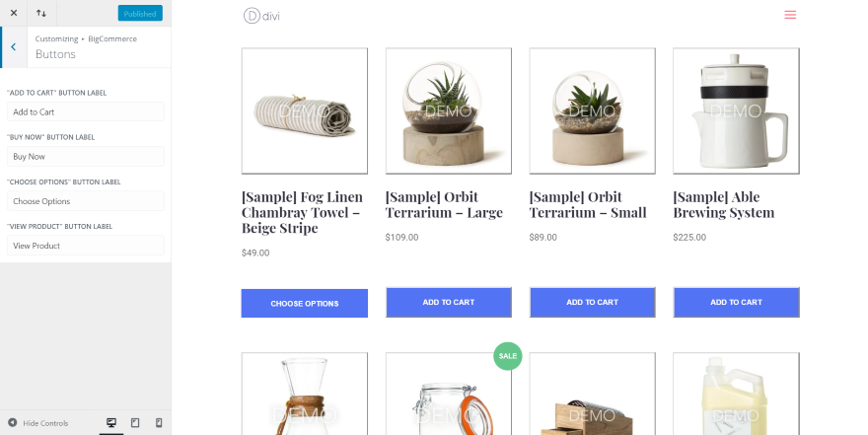This screenshot has height=435, width=868.
Task: Collapse sidebar with Hide Controls
Action: coord(38,423)
